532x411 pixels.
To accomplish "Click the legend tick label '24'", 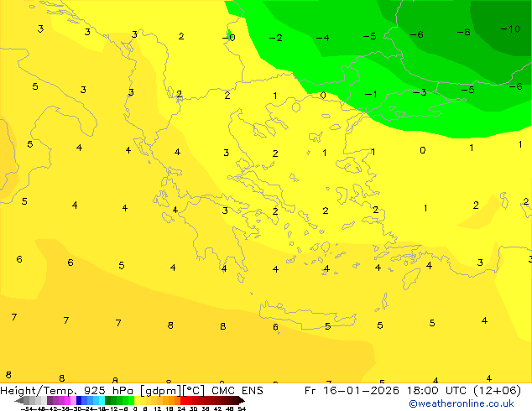I will tap(181, 408).
